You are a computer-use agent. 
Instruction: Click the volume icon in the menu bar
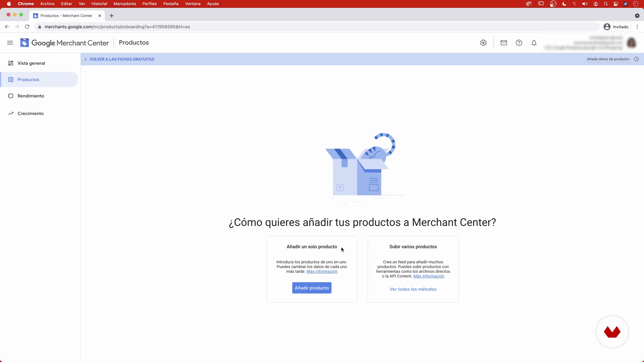click(584, 4)
